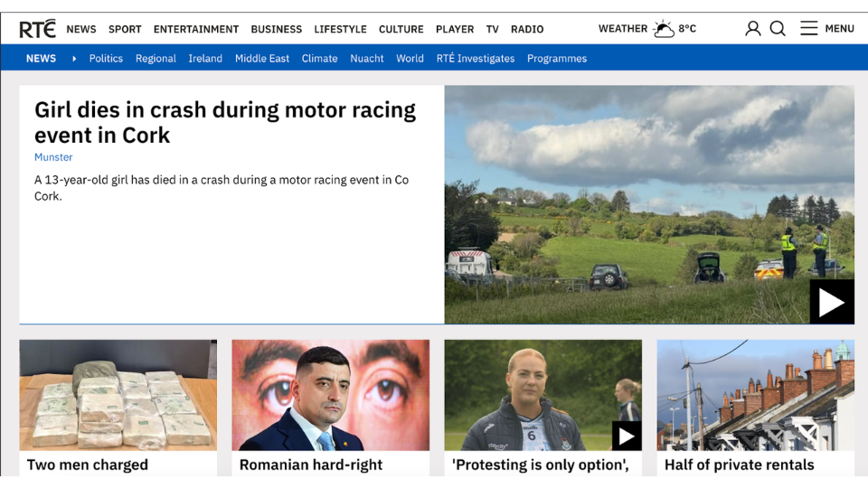Go to the World section
Image resolution: width=868 pixels, height=488 pixels.
coord(410,59)
